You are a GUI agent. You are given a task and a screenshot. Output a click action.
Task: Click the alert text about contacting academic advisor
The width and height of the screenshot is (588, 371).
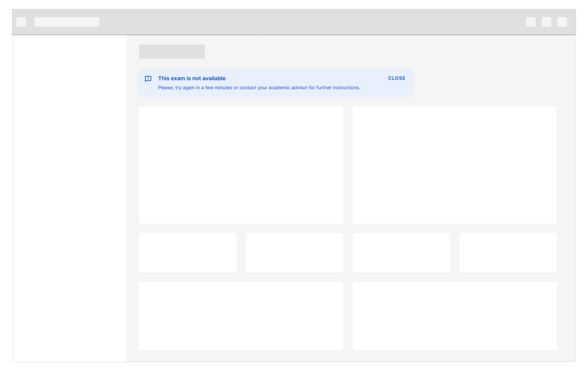tap(259, 88)
